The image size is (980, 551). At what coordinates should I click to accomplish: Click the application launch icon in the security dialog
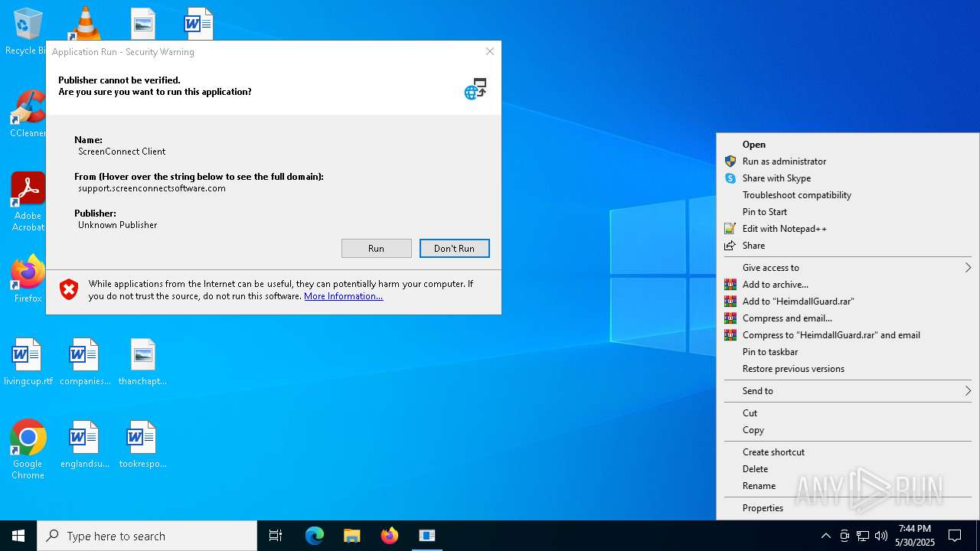(x=475, y=88)
